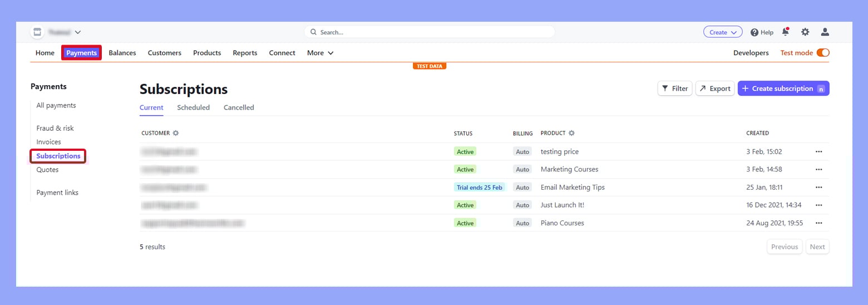Viewport: 868px width, 305px height.
Task: Open Customers in the top navigation
Action: (x=164, y=53)
